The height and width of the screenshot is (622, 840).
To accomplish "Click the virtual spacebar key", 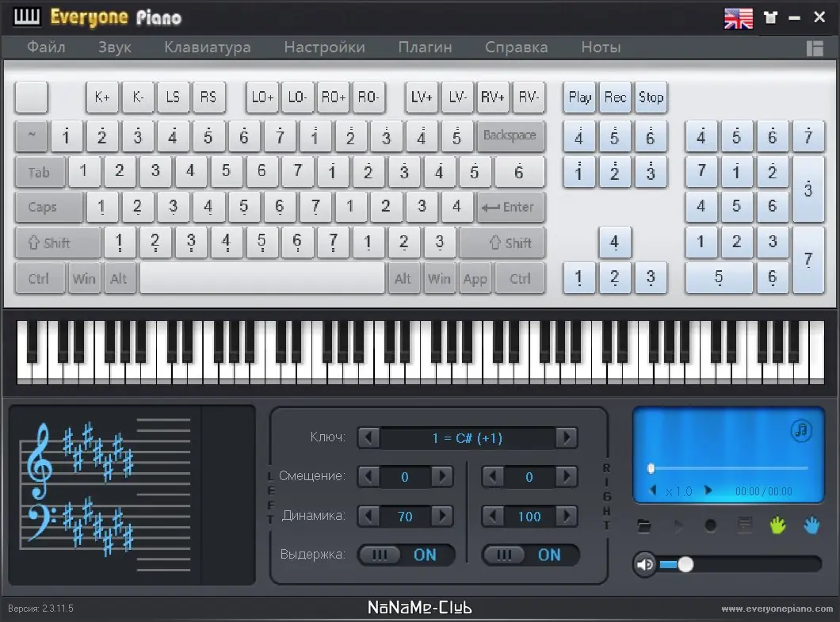I will click(x=262, y=278).
